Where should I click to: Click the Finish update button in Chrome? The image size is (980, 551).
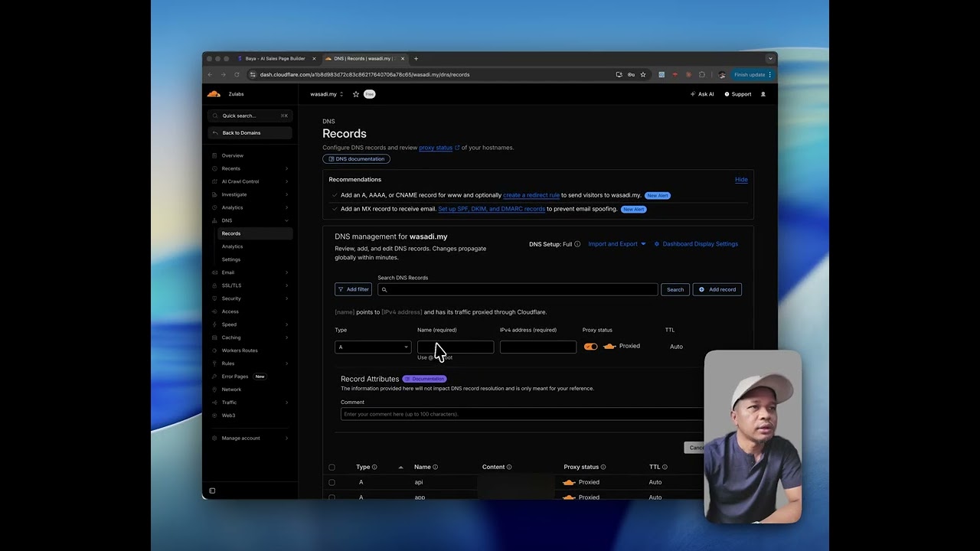click(x=753, y=75)
